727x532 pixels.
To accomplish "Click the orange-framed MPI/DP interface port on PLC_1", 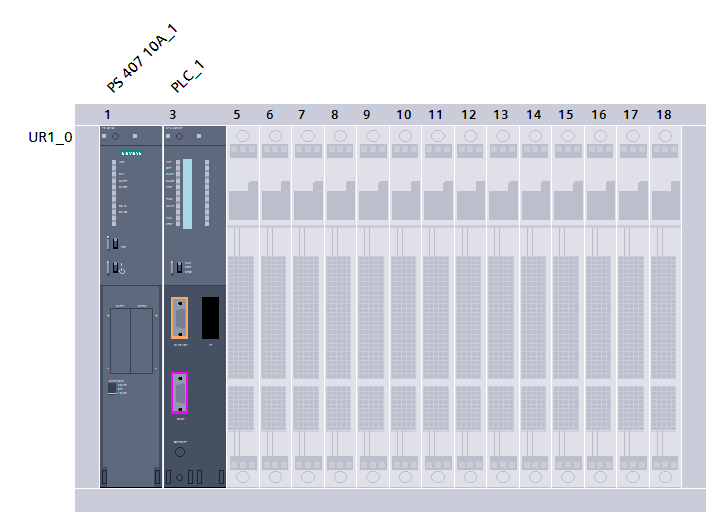I will pos(179,318).
